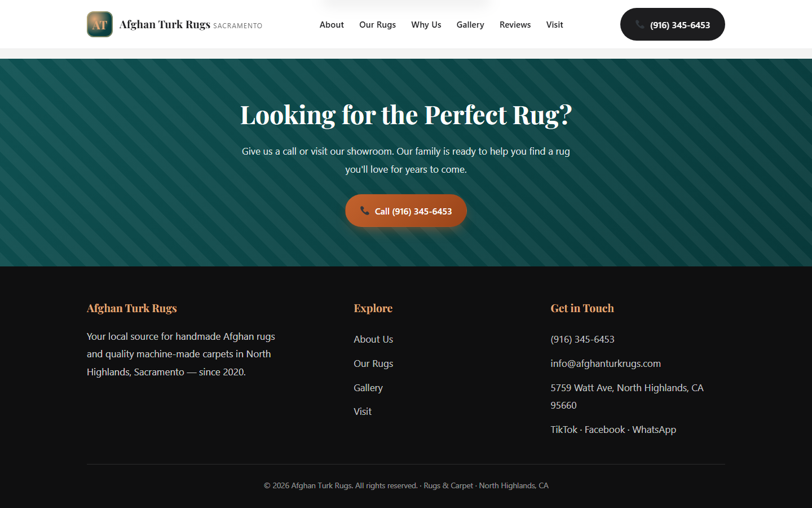Click the header (916) 345-6453 call button
812x508 pixels.
[672, 24]
